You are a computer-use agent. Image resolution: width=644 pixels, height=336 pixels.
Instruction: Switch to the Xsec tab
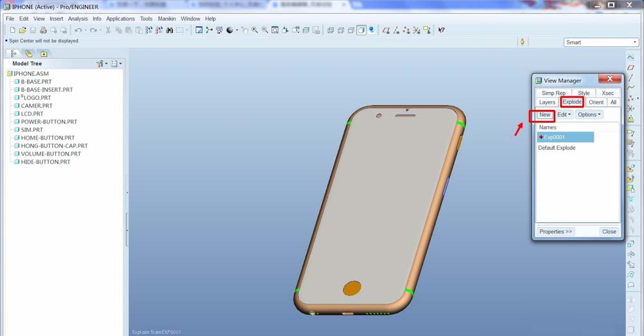tap(607, 93)
